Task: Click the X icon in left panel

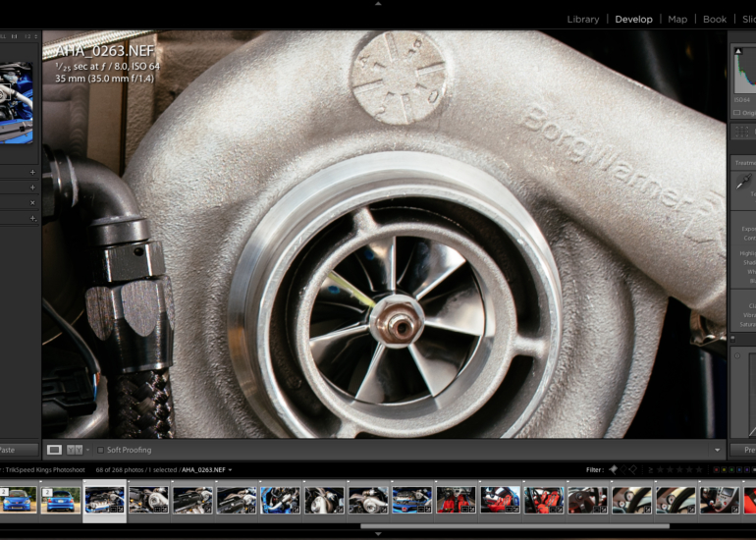Action: tap(32, 202)
